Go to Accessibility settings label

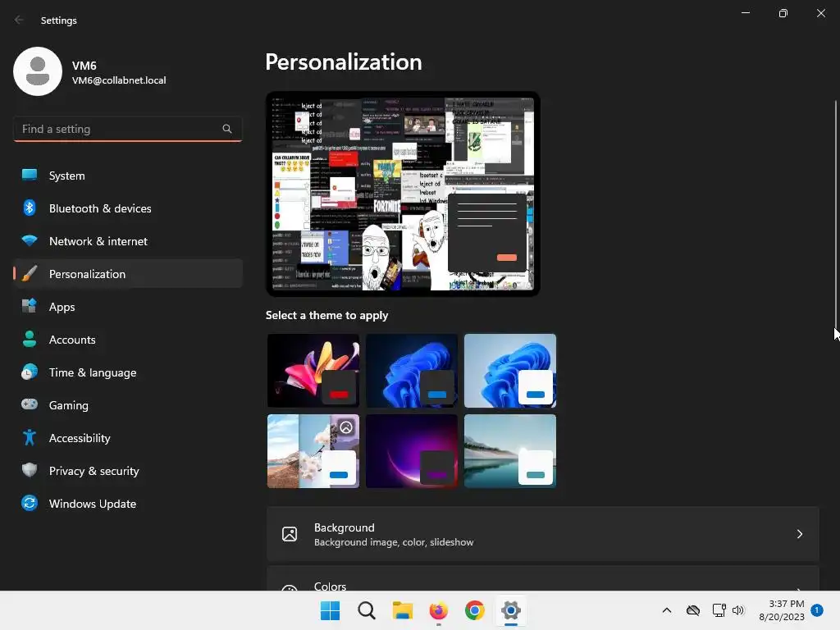click(80, 438)
